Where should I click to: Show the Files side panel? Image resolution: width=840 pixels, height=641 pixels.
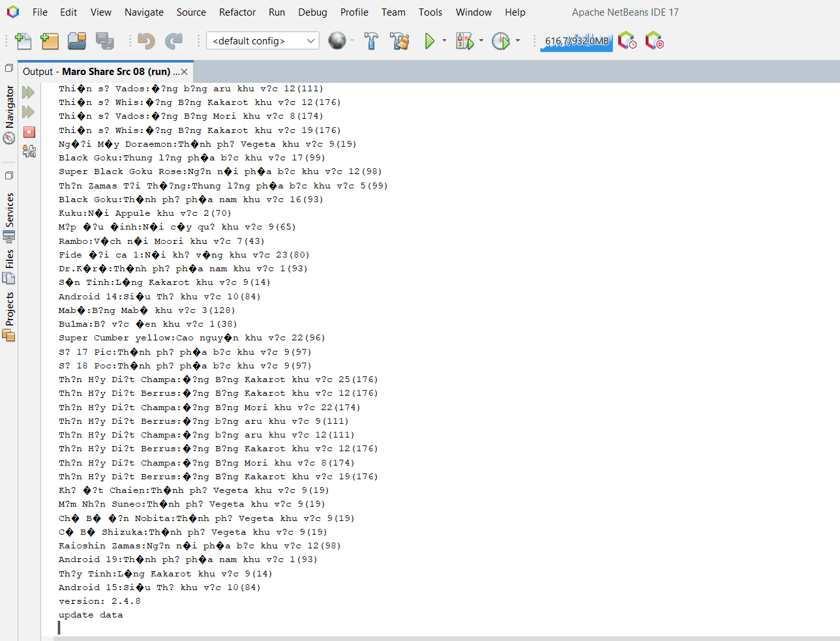pos(9,267)
